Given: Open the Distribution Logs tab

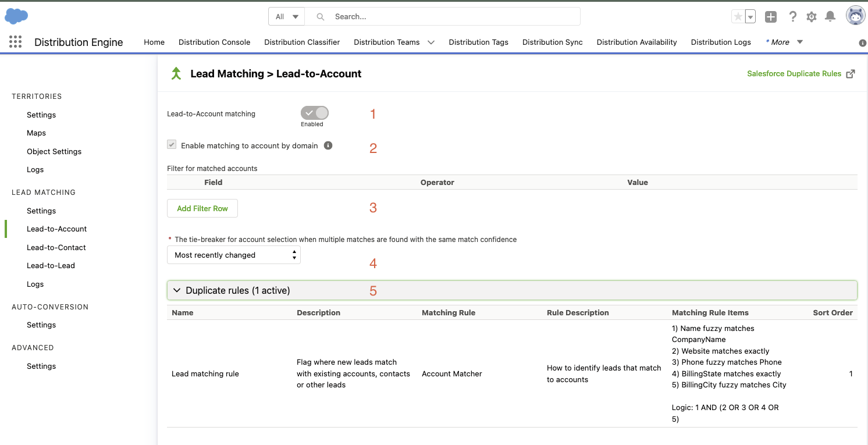Looking at the screenshot, I should tap(721, 42).
